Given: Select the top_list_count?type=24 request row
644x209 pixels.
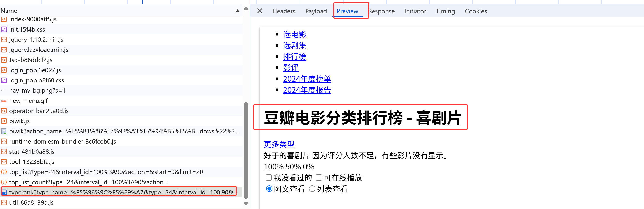Looking at the screenshot, I should coord(121,182).
